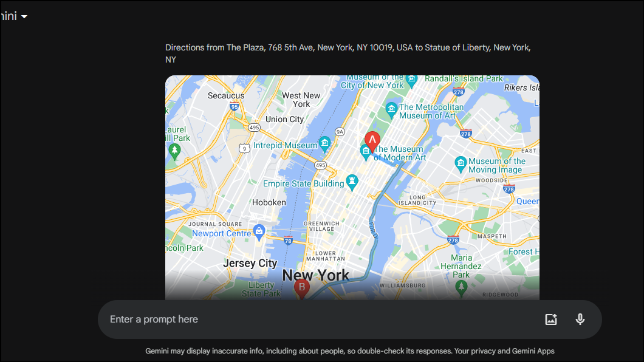Screen dimensions: 644x362
Task: Click the 'Secaucus' map label
Action: (x=226, y=95)
